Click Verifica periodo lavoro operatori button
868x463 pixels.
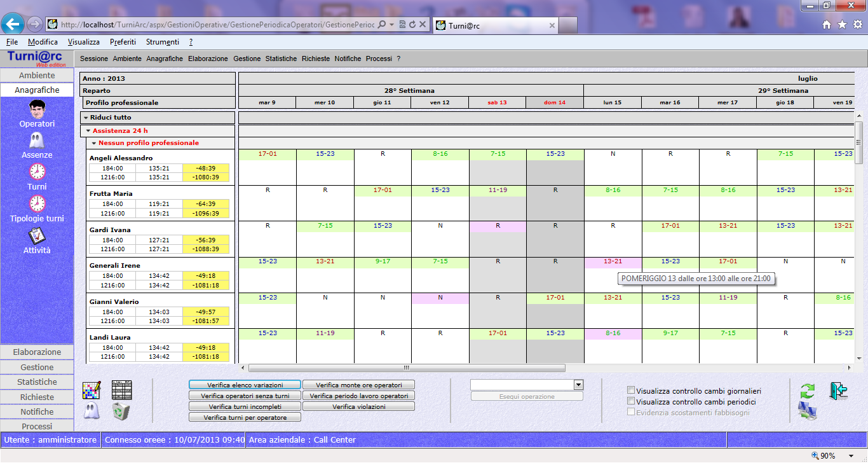pos(358,396)
